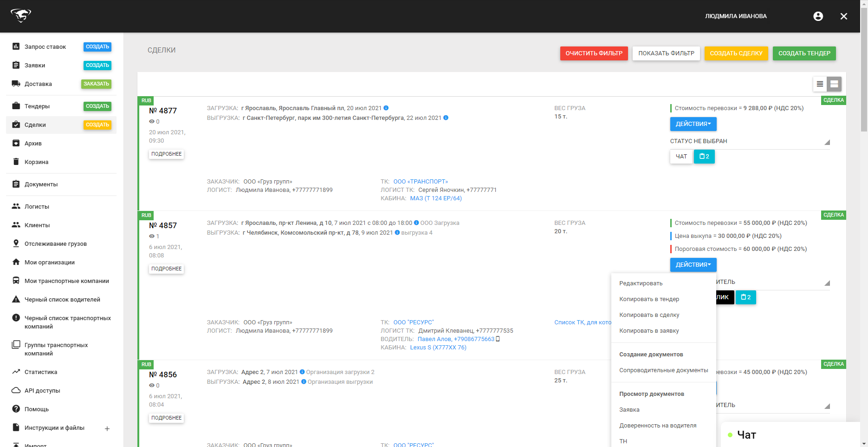Open Клиенты sidebar item
The image size is (868, 447).
click(37, 225)
